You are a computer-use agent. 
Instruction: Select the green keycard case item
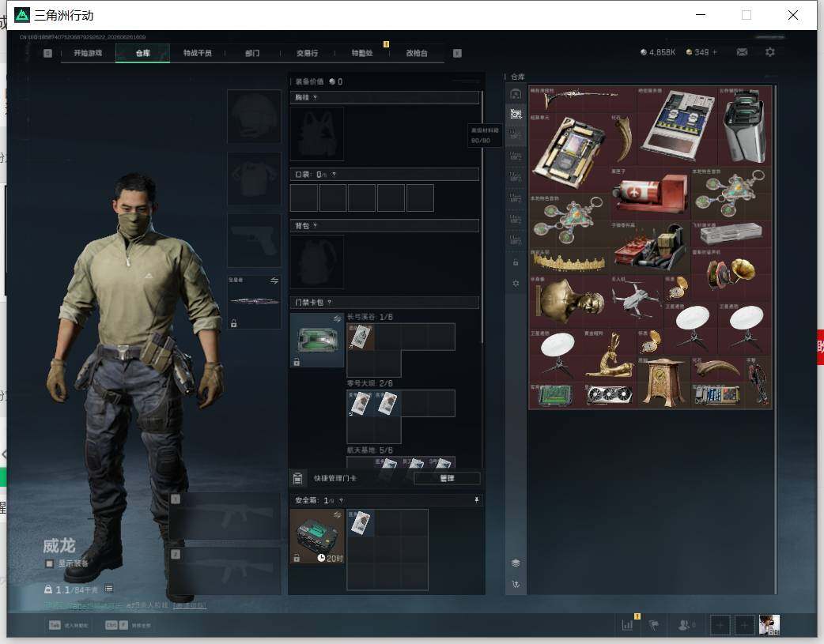tap(317, 340)
